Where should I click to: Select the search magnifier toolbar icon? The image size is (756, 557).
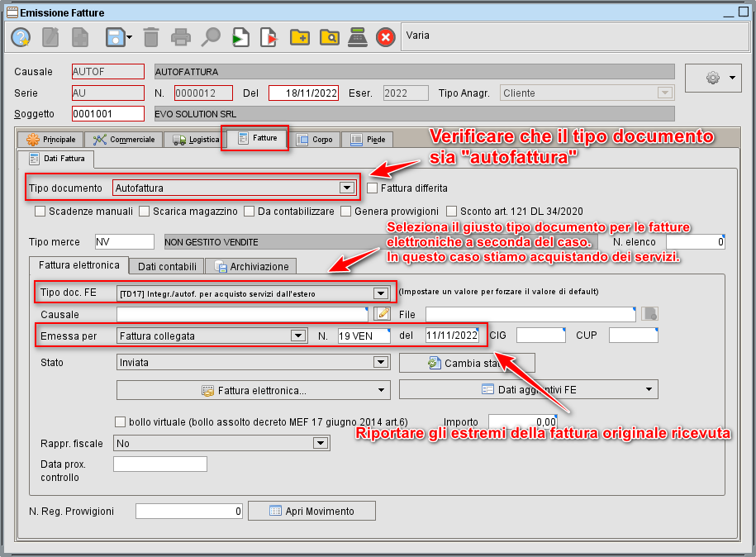[210, 36]
